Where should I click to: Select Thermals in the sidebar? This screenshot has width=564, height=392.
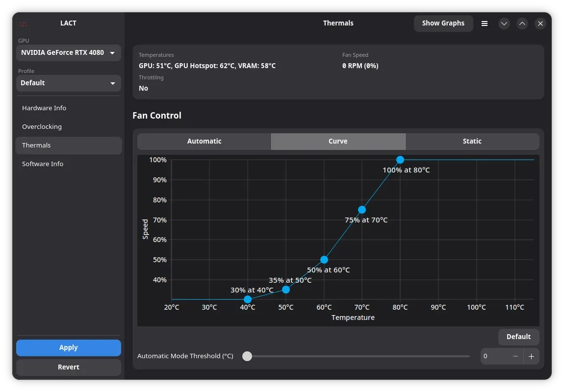tap(68, 146)
